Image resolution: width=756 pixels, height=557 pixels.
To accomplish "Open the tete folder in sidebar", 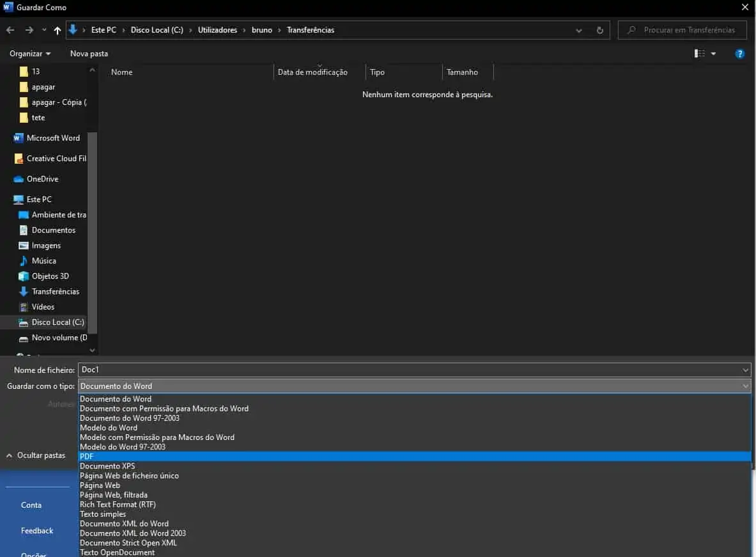I will point(33,118).
